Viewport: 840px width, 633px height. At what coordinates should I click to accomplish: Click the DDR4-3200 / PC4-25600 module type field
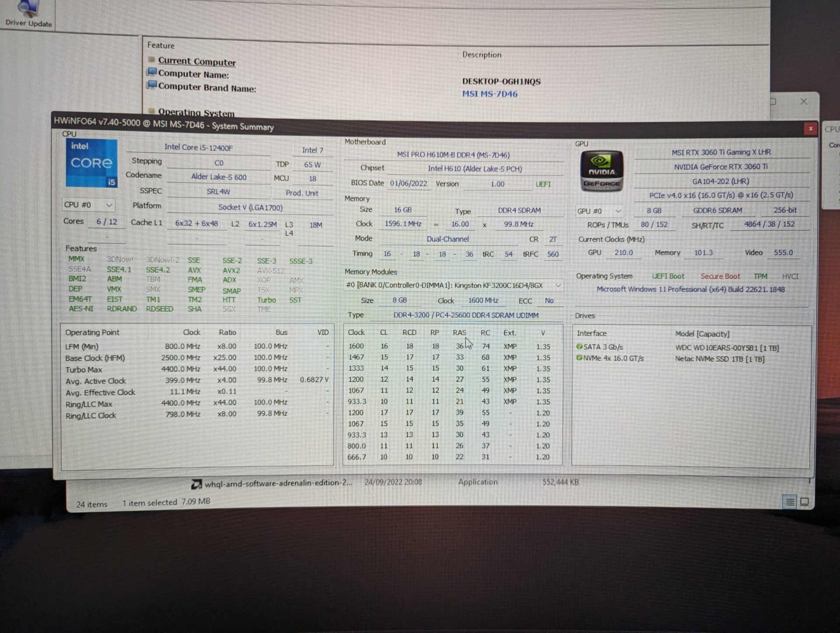pos(466,315)
